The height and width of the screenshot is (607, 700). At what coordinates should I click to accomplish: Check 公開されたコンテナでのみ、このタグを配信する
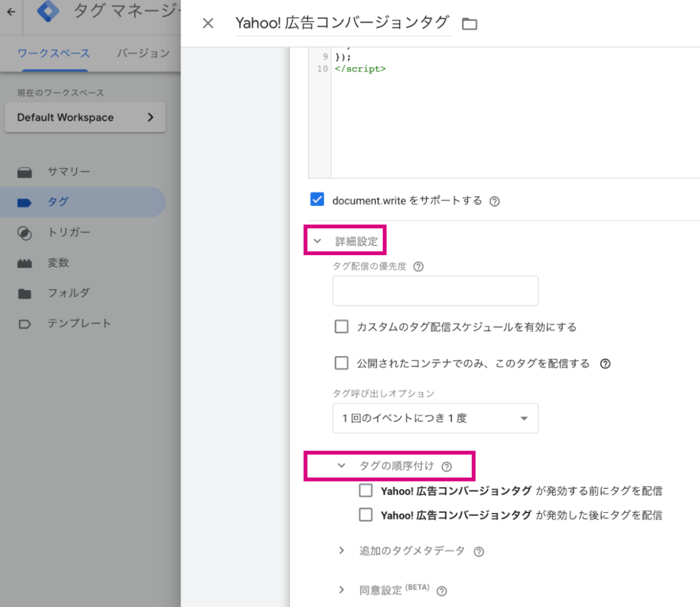[x=341, y=363]
